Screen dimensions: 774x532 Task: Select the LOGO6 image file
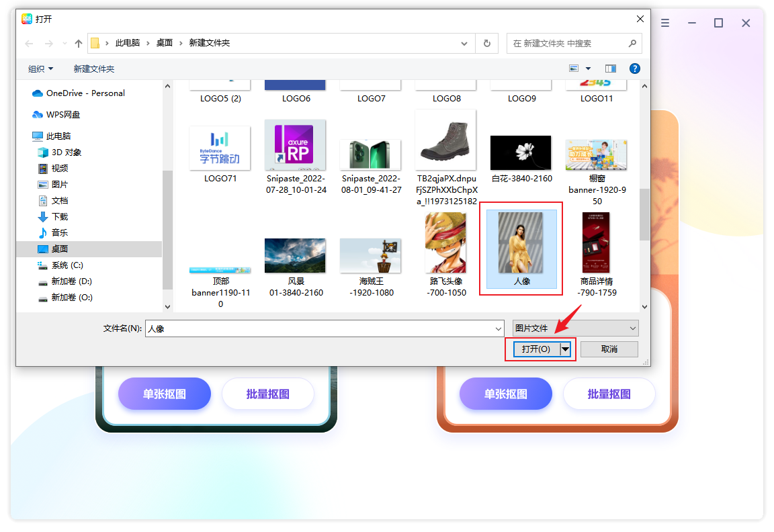pyautogui.click(x=296, y=92)
